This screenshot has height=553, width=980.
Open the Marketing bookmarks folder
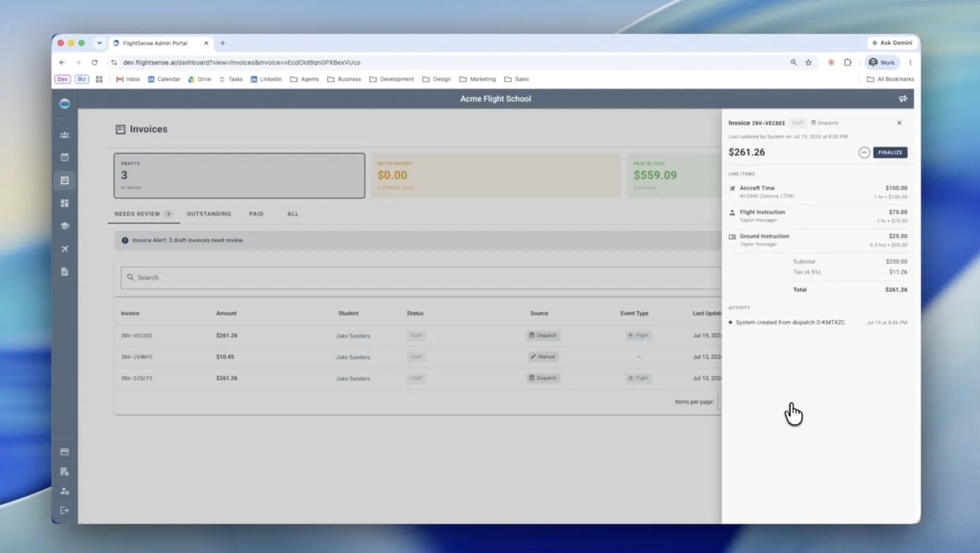(x=478, y=79)
